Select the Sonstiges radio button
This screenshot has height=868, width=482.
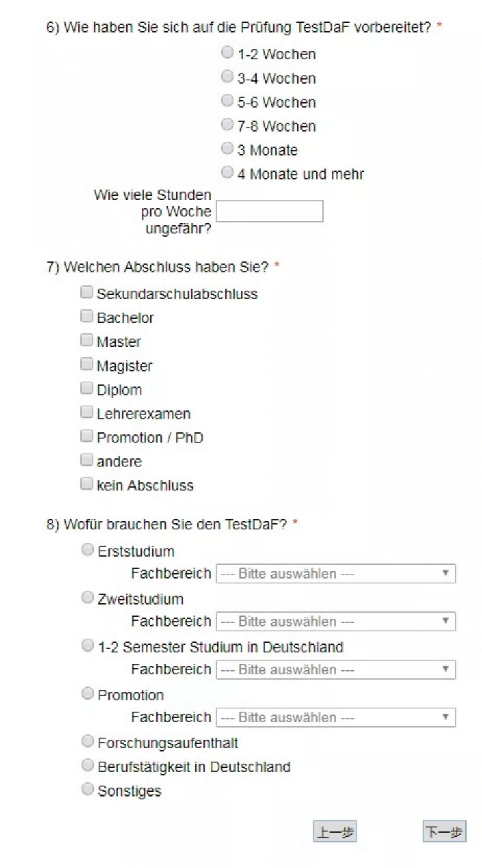[x=86, y=790]
